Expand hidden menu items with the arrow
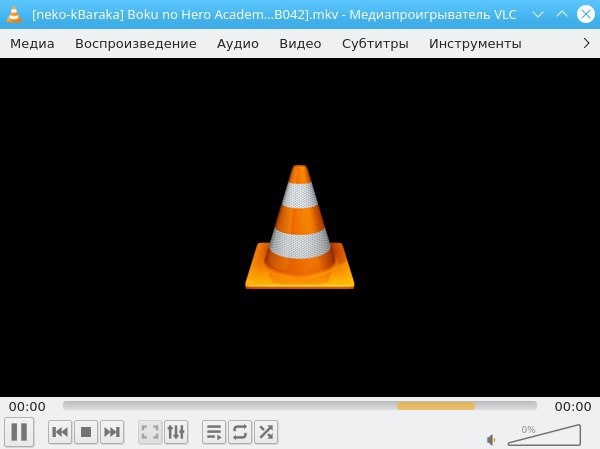The height and width of the screenshot is (449, 600). coord(586,43)
